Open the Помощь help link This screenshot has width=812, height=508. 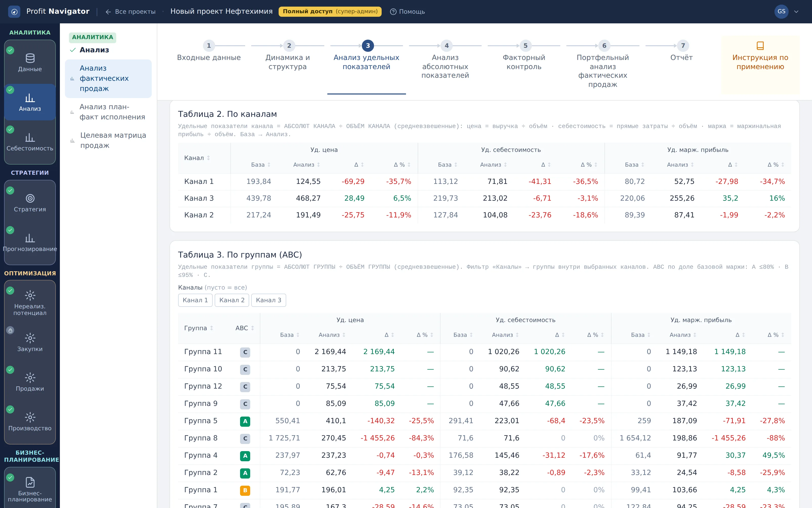407,12
